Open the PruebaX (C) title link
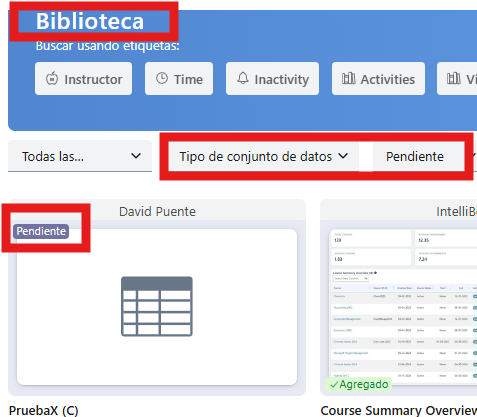The width and height of the screenshot is (477, 417). (x=43, y=410)
